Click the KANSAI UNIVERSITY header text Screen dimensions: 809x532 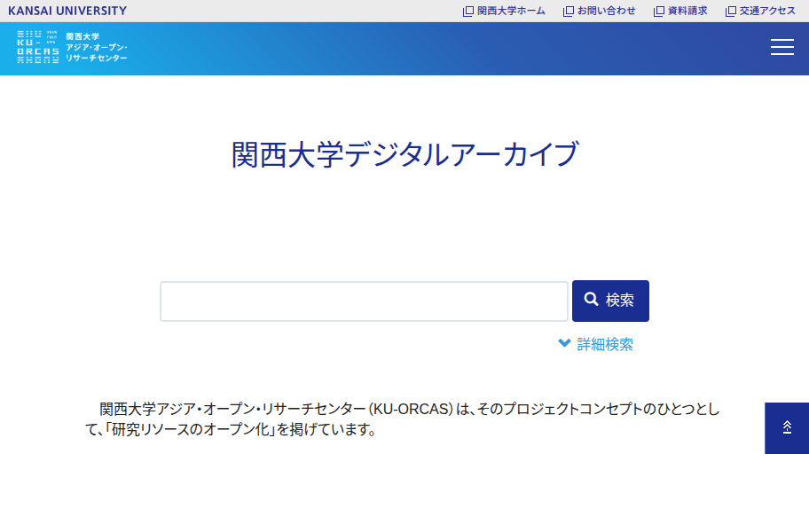(x=67, y=11)
